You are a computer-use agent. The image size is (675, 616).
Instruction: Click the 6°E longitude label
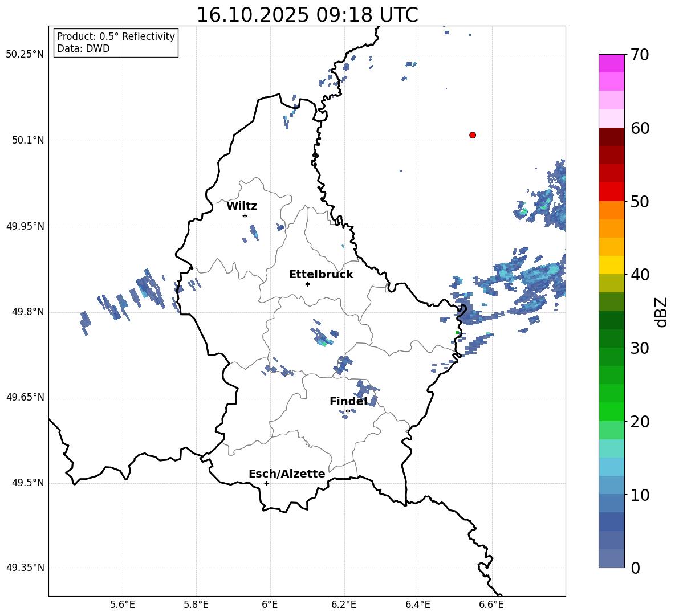pyautogui.click(x=270, y=605)
